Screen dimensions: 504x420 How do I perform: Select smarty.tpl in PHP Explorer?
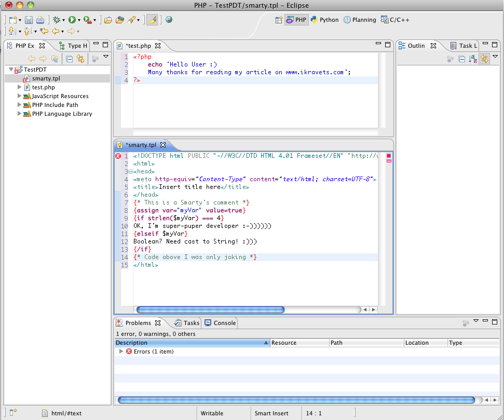tap(46, 78)
